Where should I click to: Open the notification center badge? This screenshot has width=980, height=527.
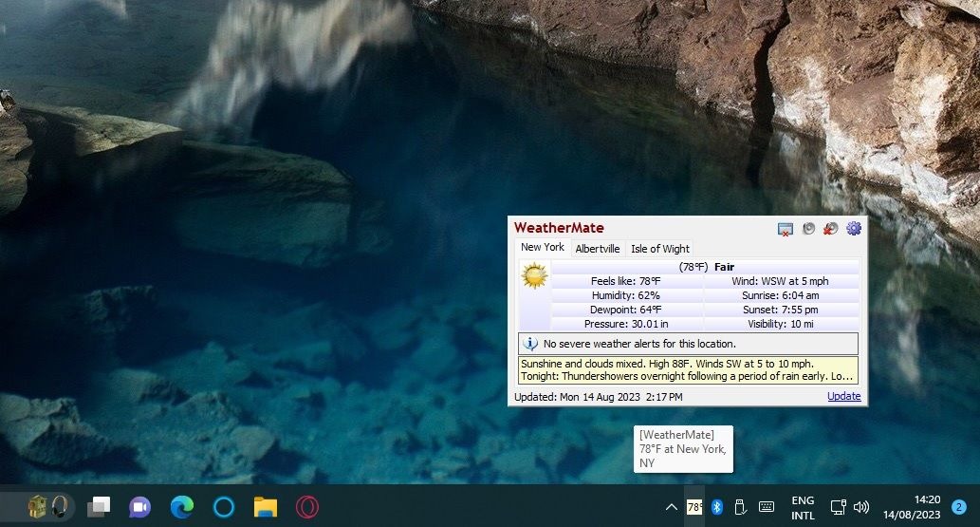(959, 507)
